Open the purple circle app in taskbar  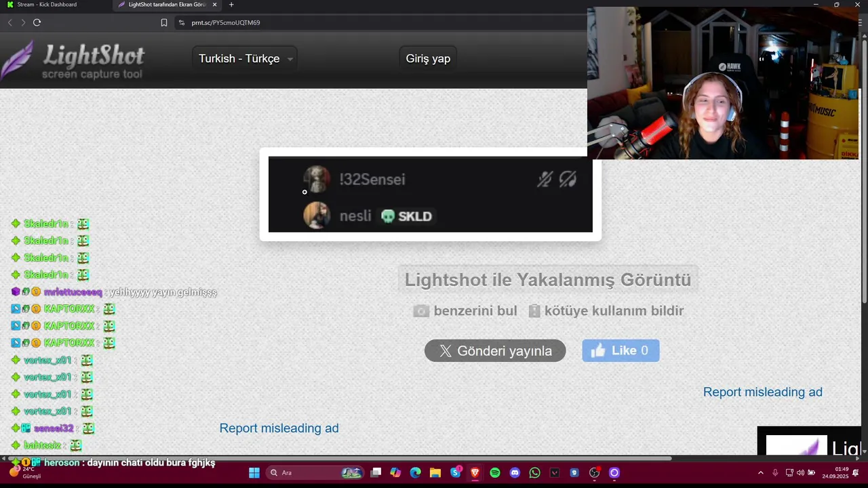coord(614,472)
